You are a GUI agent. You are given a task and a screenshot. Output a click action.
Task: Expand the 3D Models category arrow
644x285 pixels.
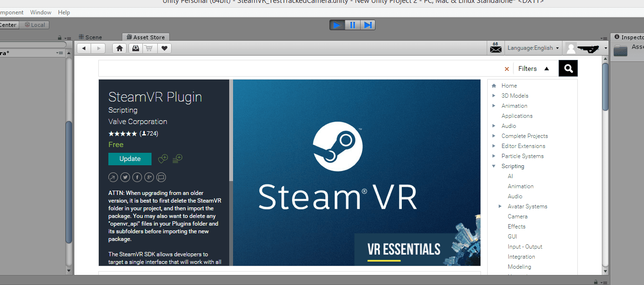(494, 95)
